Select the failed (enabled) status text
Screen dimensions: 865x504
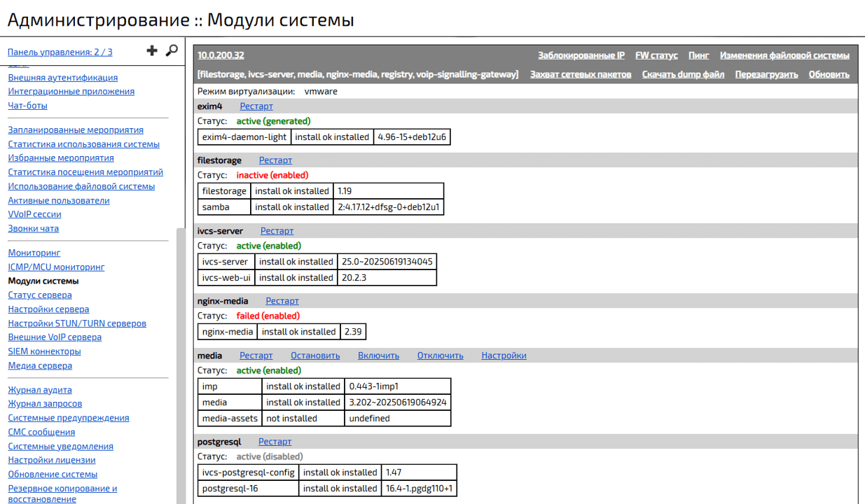[268, 316]
